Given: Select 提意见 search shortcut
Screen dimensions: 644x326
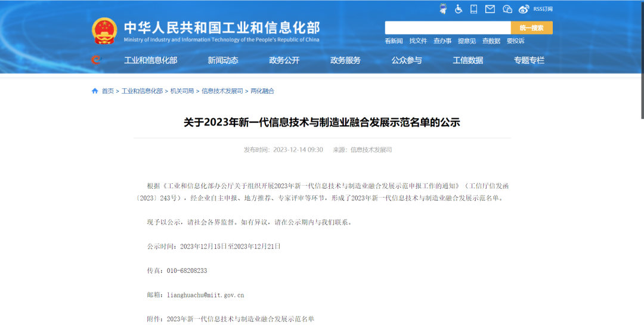Looking at the screenshot, I should (466, 41).
